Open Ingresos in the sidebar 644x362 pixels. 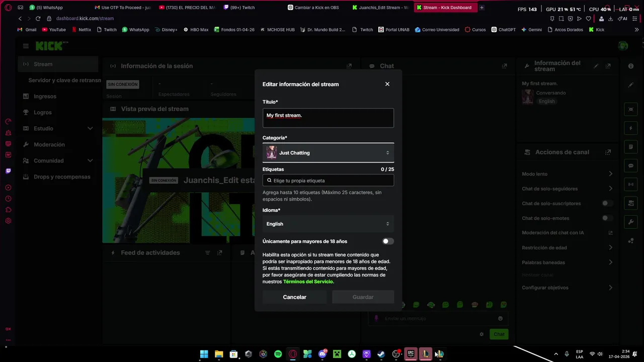click(58, 96)
